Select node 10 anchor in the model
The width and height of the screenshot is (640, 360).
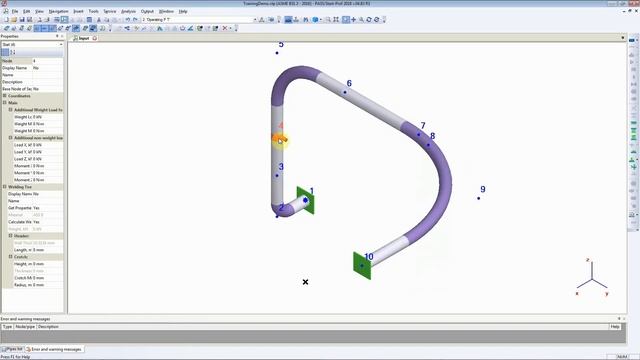coord(362,266)
